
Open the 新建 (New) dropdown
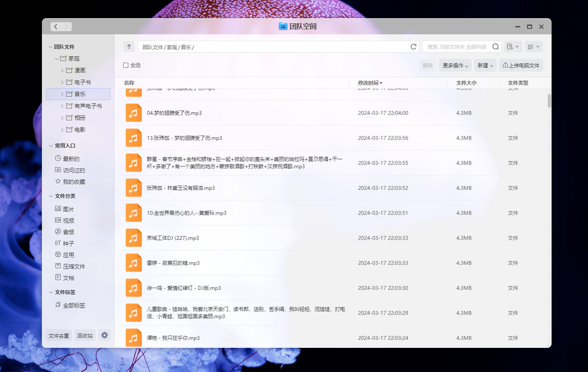[485, 65]
